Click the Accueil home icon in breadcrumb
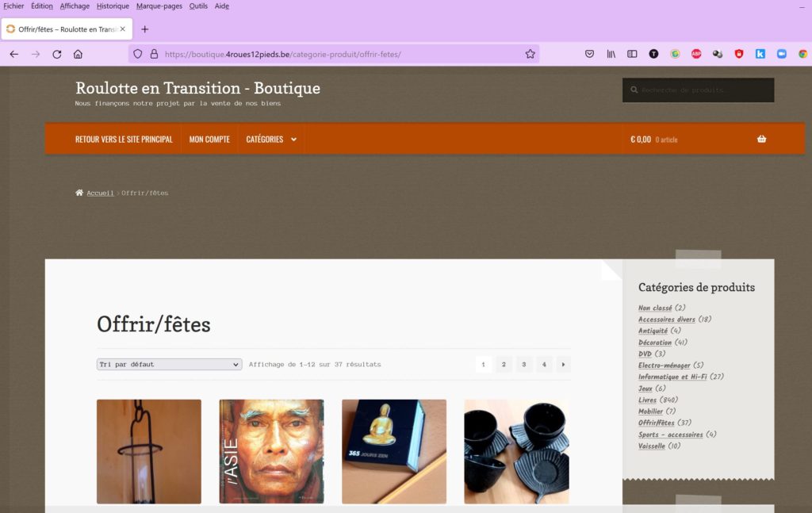The height and width of the screenshot is (513, 812). point(79,193)
